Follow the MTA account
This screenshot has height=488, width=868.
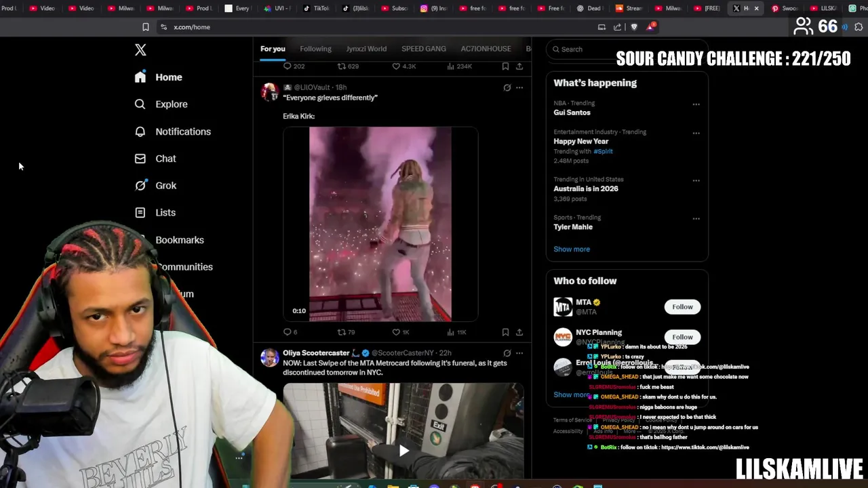pyautogui.click(x=683, y=307)
